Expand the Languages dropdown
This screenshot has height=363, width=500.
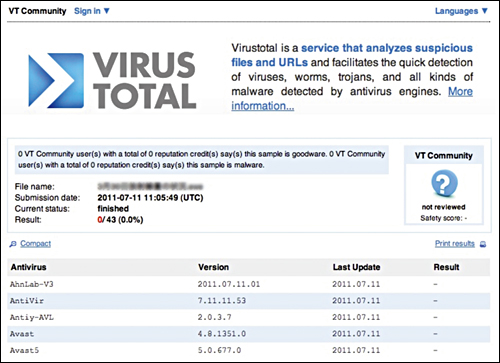point(461,11)
